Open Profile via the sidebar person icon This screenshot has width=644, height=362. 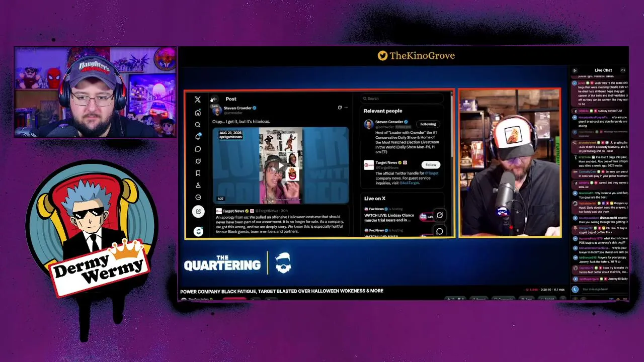tap(198, 185)
